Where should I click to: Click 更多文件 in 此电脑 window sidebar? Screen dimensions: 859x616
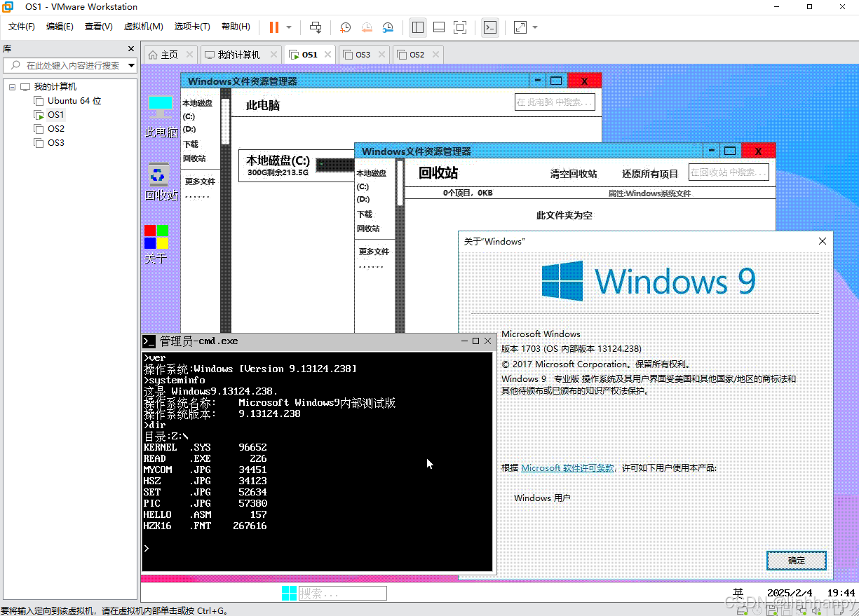pyautogui.click(x=200, y=182)
